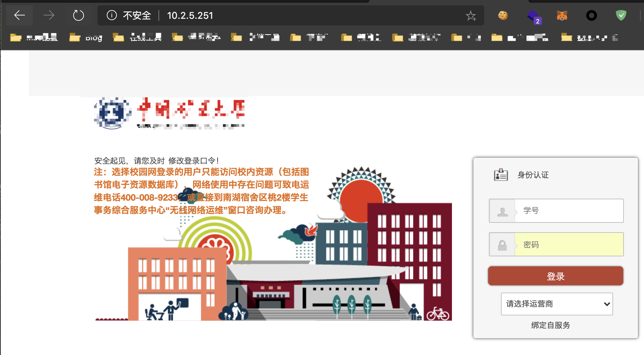This screenshot has width=644, height=355.
Task: Open the Blog bookmarks folder
Action: tap(86, 38)
